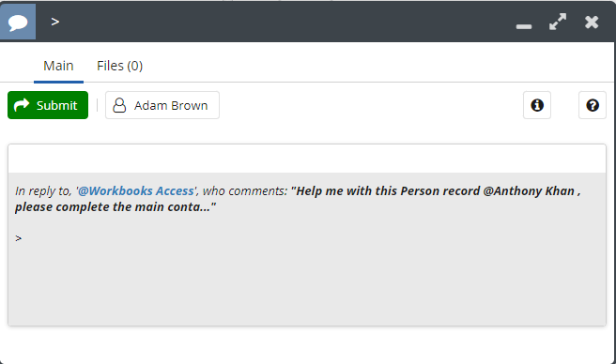Click the speech bubble comment icon
The width and height of the screenshot is (616, 364).
18,22
